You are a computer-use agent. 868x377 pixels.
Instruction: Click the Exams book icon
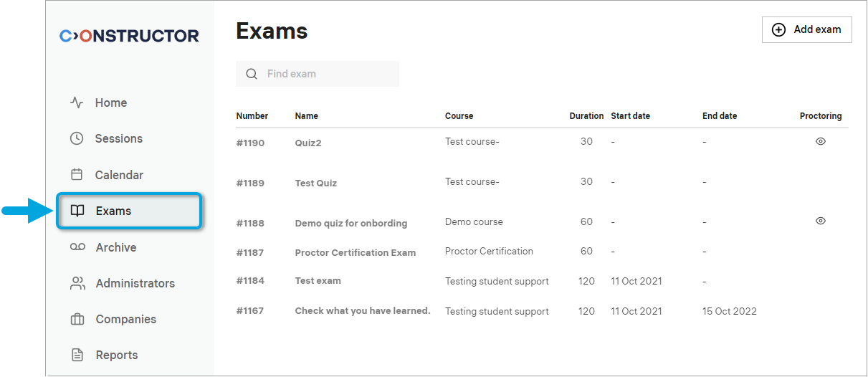pos(77,211)
